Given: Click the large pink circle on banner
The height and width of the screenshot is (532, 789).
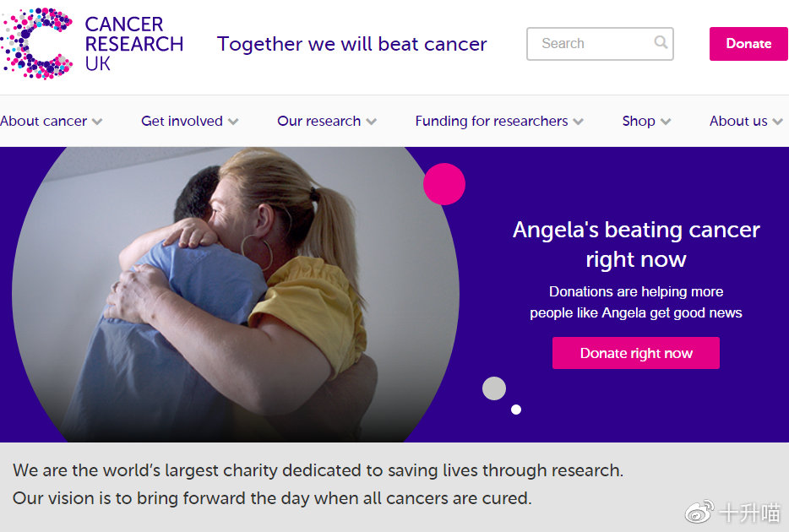Looking at the screenshot, I should [x=444, y=184].
